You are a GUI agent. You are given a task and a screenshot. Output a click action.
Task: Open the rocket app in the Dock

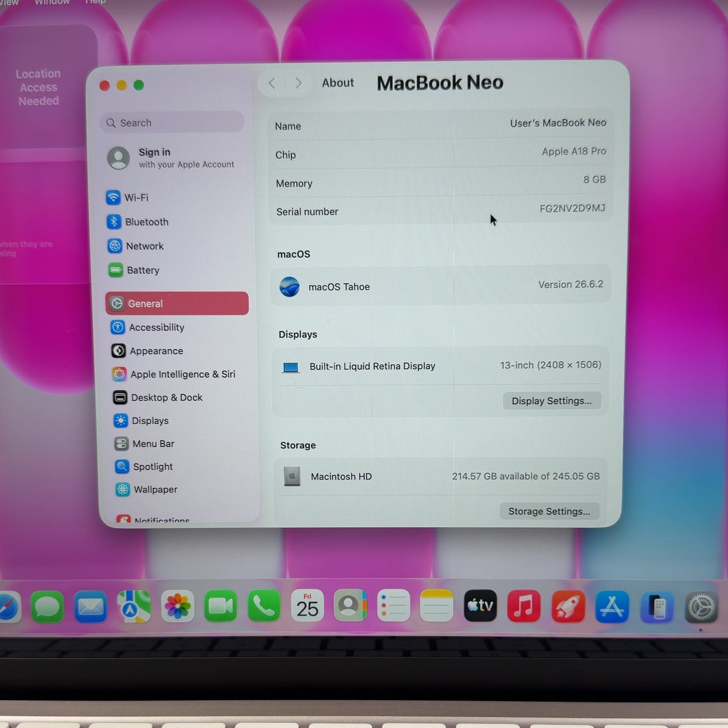pyautogui.click(x=568, y=606)
